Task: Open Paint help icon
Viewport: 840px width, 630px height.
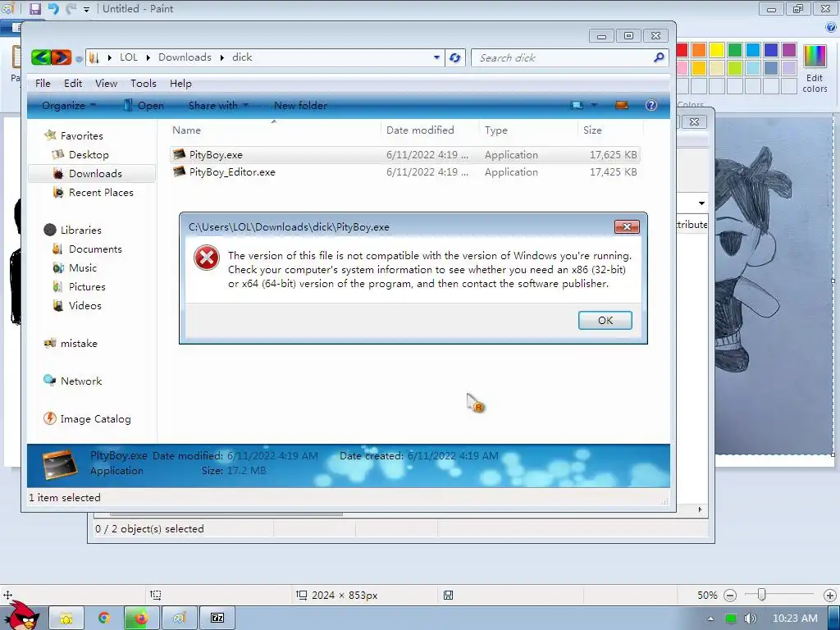Action: pos(831,28)
